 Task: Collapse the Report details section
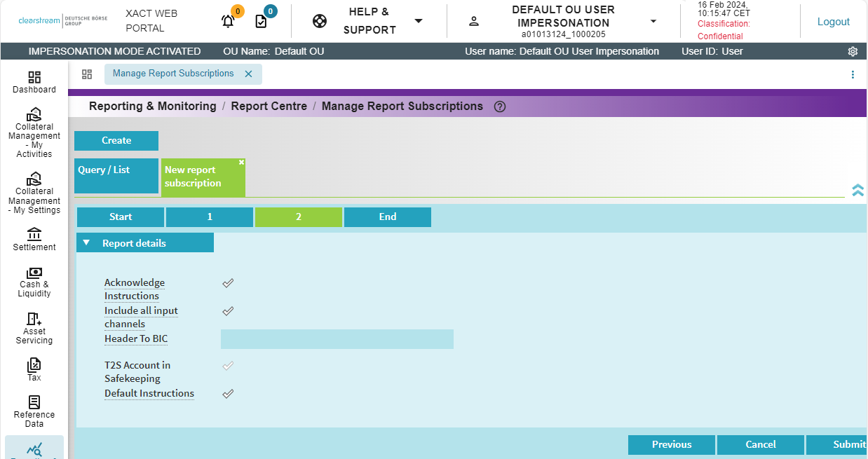click(87, 242)
